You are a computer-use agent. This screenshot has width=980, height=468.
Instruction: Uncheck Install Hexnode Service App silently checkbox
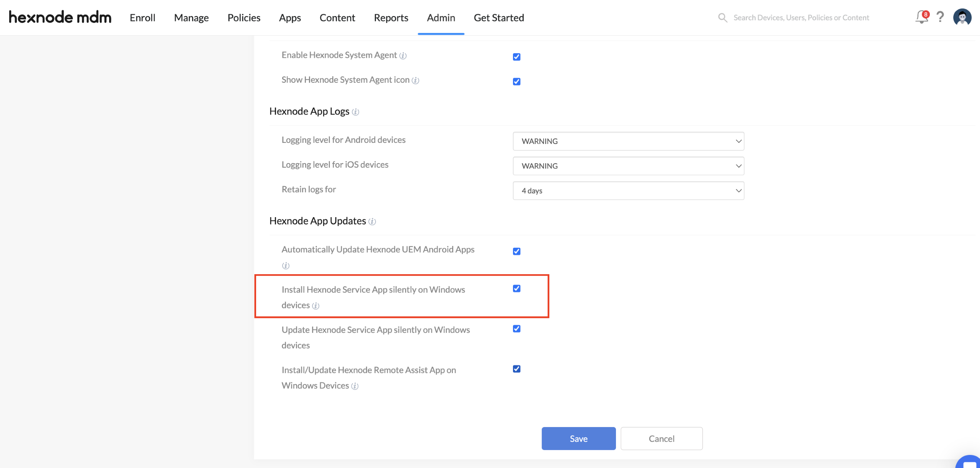pos(516,288)
